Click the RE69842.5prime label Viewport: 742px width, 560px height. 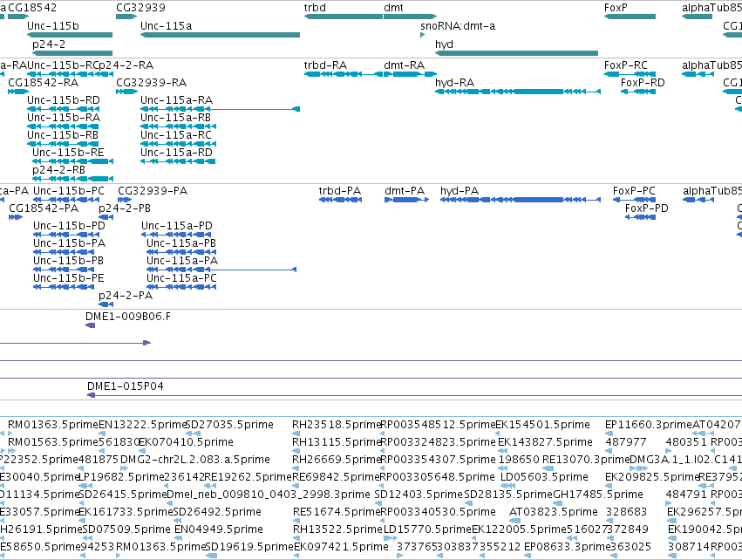337,477
